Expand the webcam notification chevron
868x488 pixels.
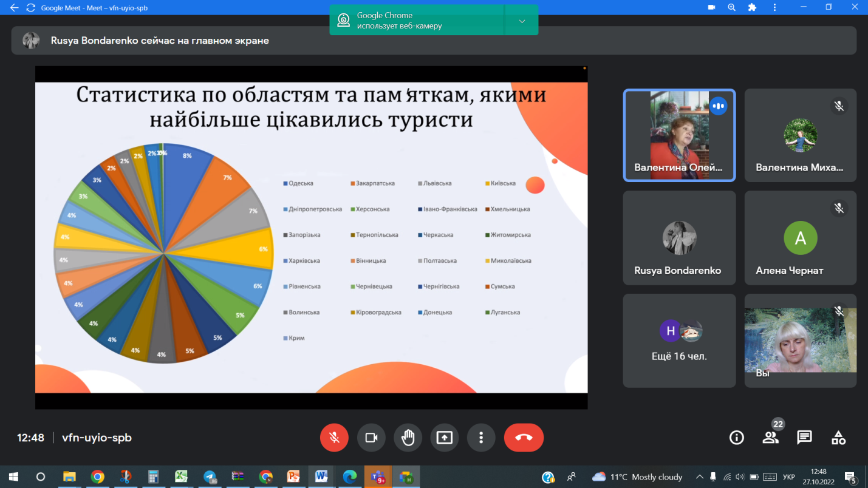pyautogui.click(x=522, y=21)
